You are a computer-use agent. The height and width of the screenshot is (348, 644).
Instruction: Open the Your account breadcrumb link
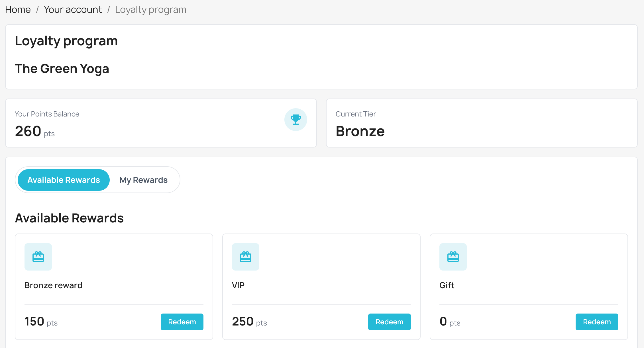point(73,9)
